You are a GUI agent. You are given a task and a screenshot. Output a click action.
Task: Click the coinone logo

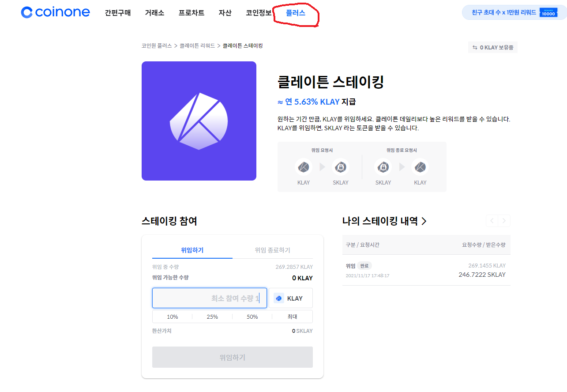tap(55, 12)
